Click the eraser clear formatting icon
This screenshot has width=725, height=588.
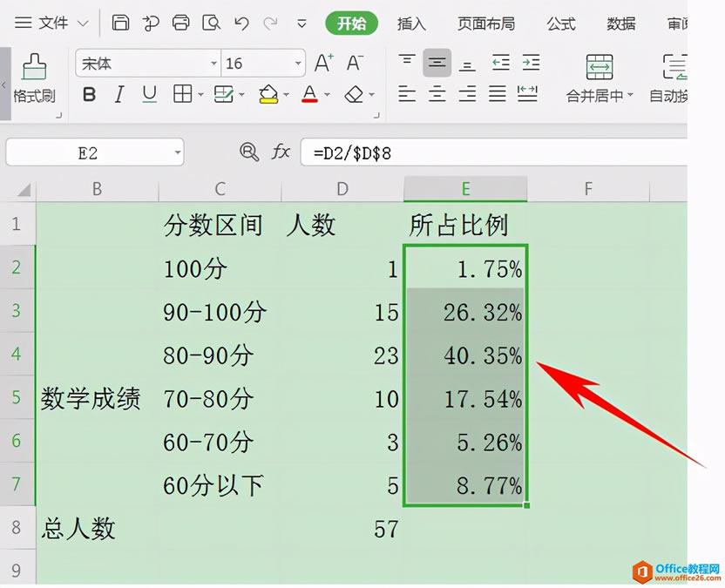tap(354, 94)
